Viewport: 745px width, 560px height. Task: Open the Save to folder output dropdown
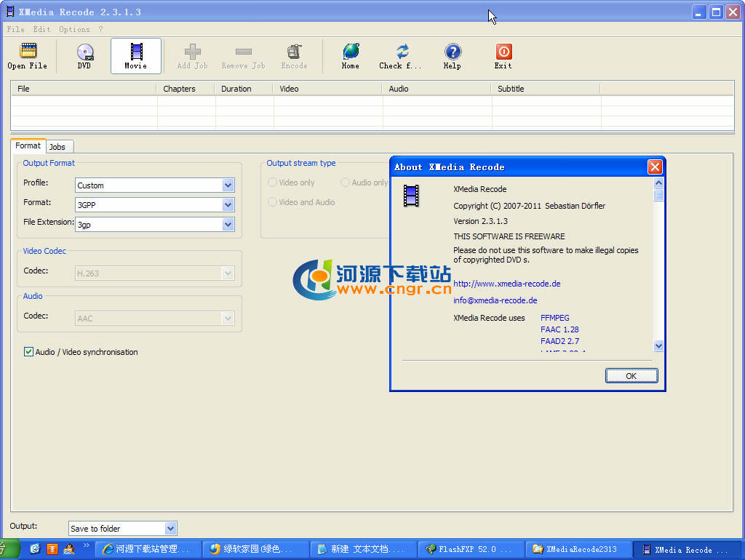coord(170,529)
